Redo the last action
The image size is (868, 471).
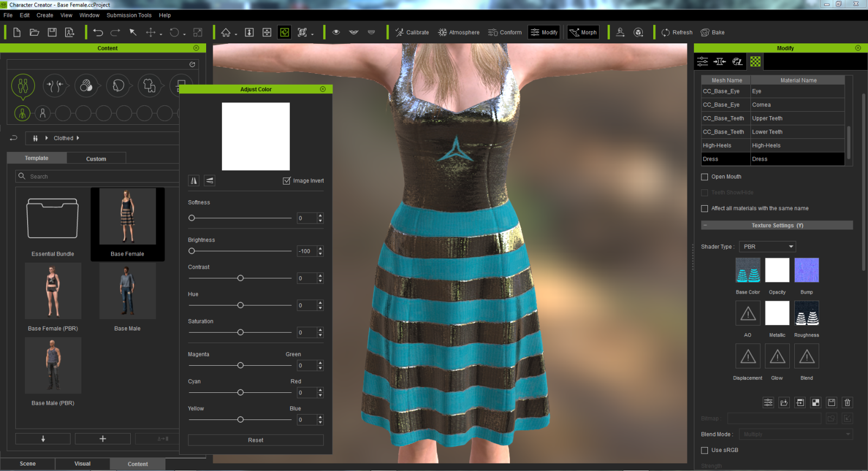coord(116,33)
